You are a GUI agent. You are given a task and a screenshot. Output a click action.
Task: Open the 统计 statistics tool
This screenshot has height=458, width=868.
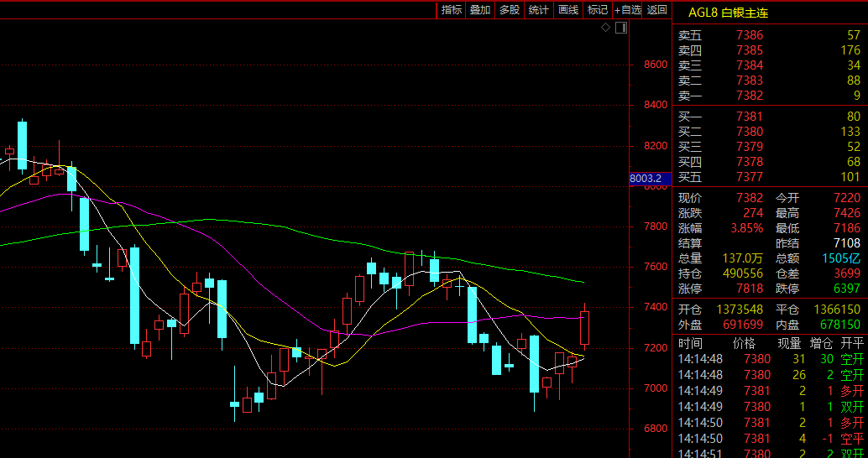539,10
